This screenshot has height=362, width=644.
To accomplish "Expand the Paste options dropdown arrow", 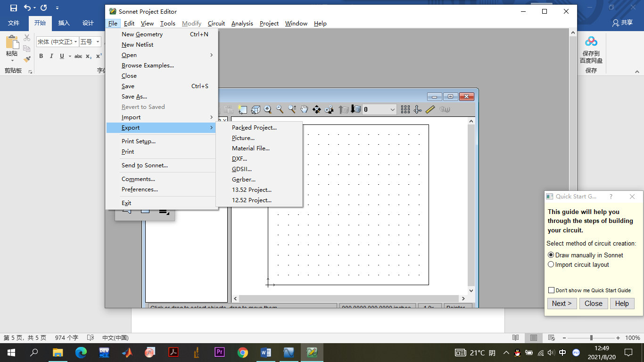I will [x=12, y=60].
